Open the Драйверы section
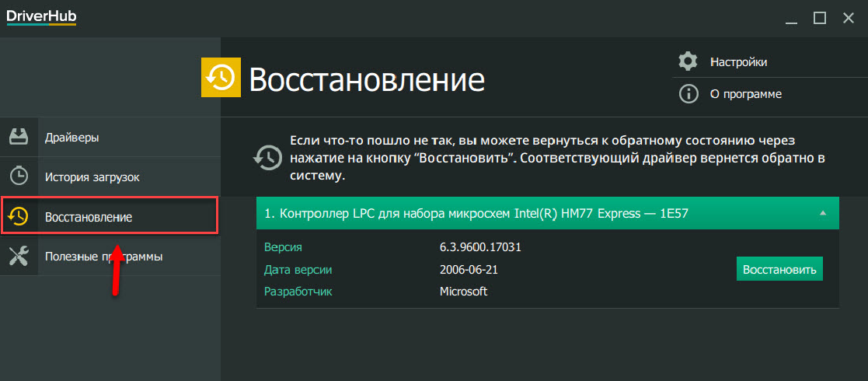The height and width of the screenshot is (381, 868). [110, 137]
